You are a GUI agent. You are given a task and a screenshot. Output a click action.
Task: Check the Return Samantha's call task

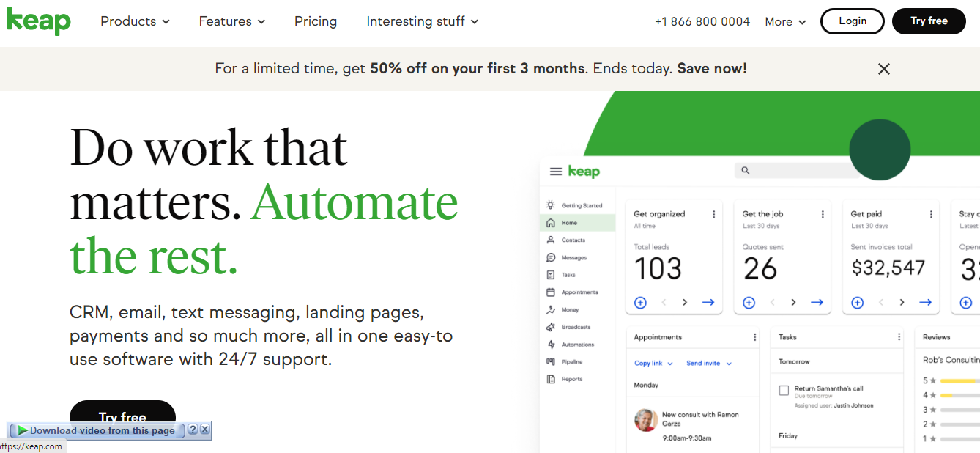[x=784, y=391]
